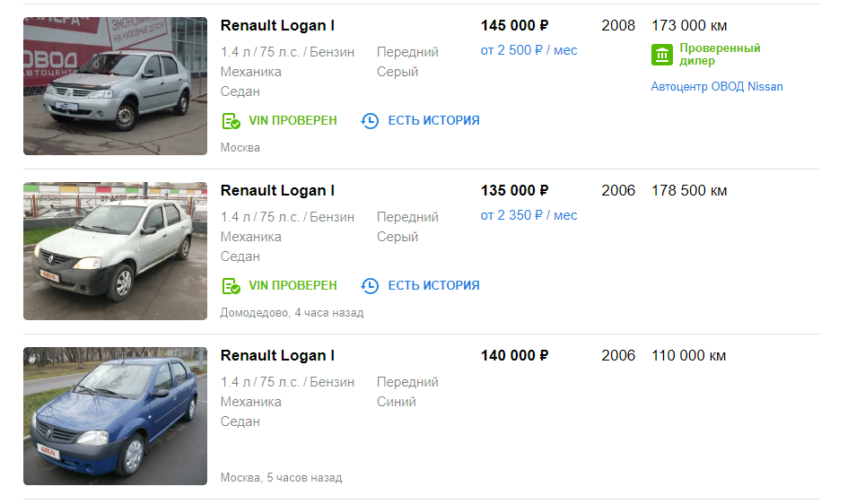Click verified dealer bank icon

[x=661, y=55]
